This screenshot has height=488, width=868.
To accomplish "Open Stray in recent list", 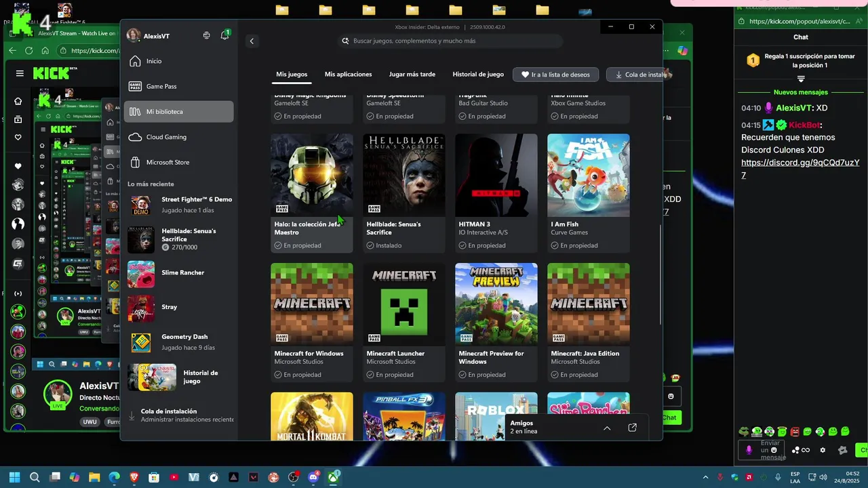I will tap(180, 307).
